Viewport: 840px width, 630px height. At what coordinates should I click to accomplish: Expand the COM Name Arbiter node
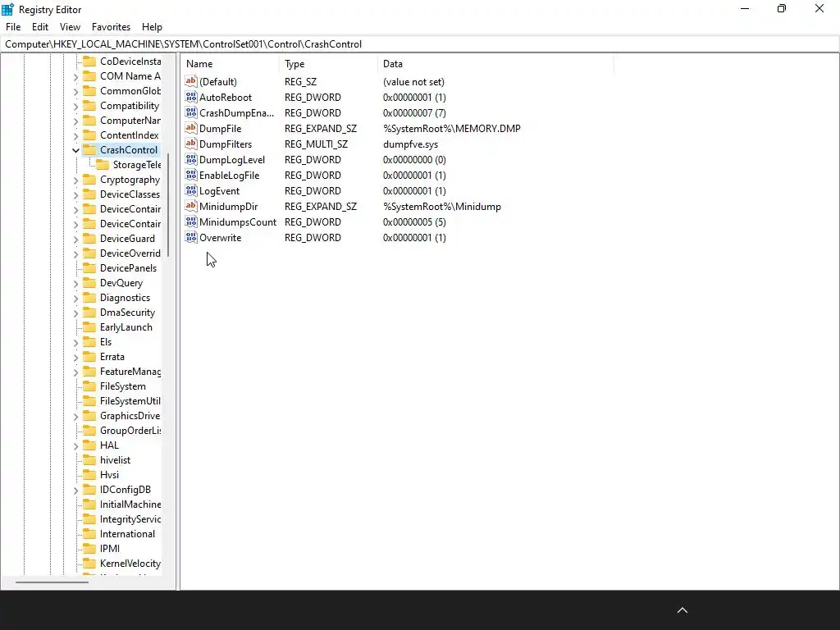click(x=75, y=76)
